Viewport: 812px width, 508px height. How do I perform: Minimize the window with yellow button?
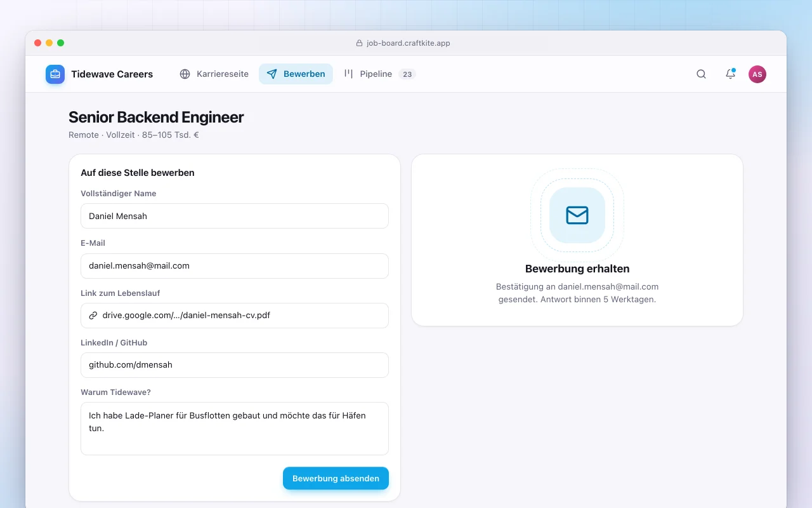(49, 43)
